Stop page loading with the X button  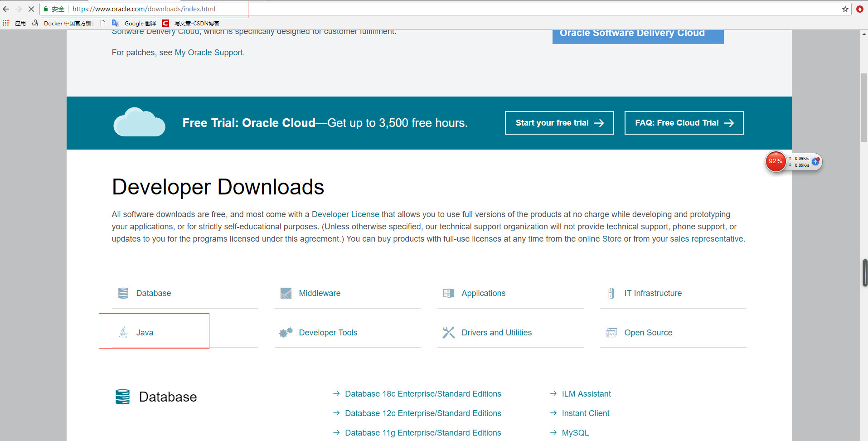31,9
